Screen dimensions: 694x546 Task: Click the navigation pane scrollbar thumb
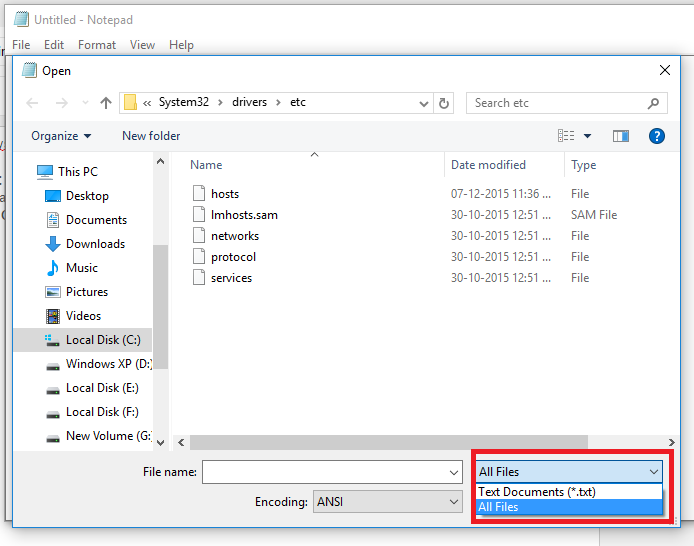161,306
